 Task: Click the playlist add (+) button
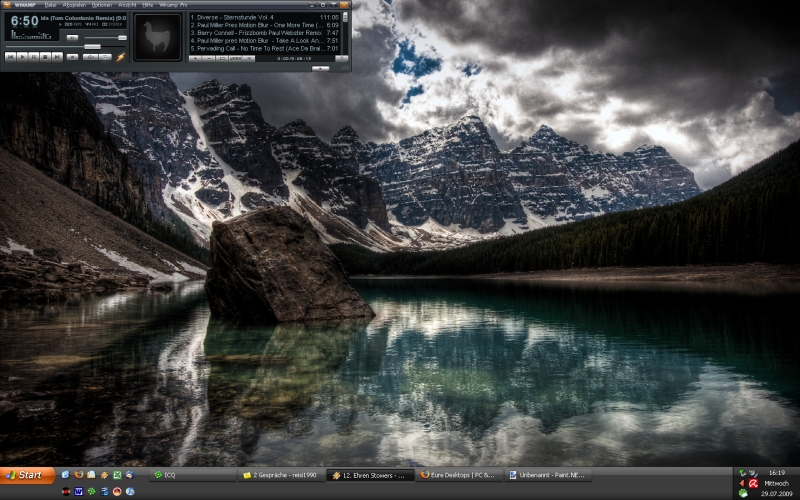[x=196, y=59]
